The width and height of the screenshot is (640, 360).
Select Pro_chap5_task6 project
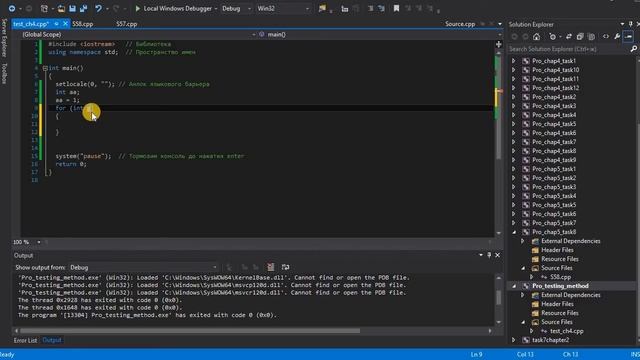554,214
